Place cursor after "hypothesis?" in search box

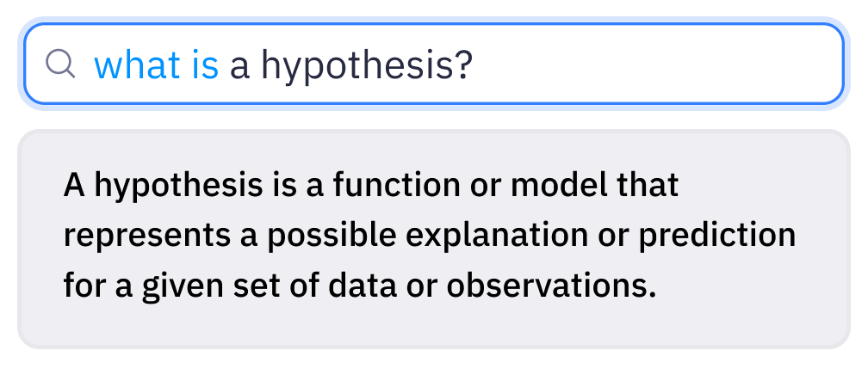point(476,65)
